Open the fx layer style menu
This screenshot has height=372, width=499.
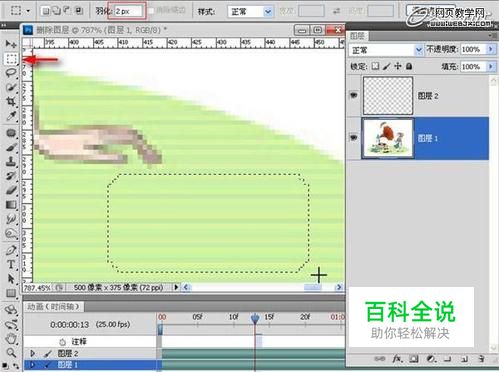(397, 359)
